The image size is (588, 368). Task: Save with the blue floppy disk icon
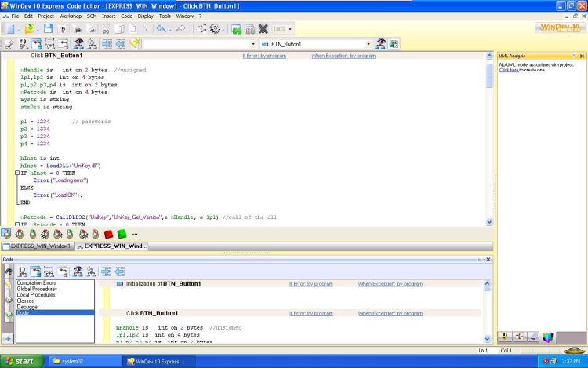[x=48, y=29]
